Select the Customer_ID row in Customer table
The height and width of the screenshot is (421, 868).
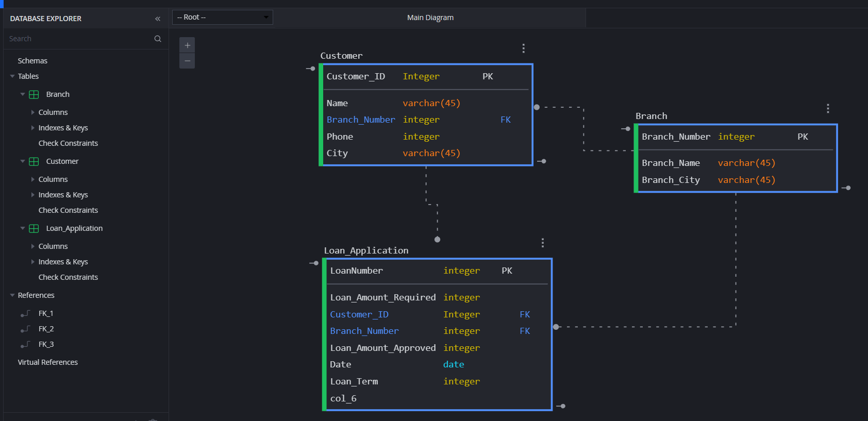(x=427, y=76)
